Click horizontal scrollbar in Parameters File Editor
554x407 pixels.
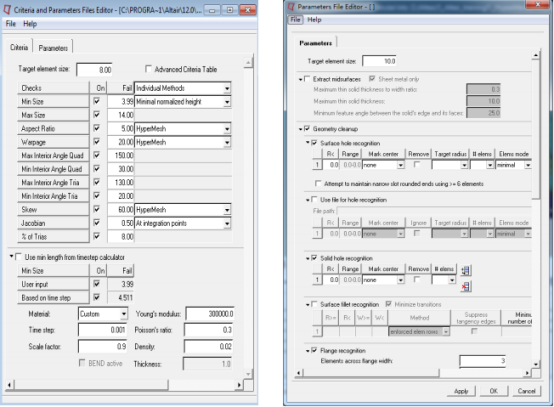pyautogui.click(x=371, y=373)
